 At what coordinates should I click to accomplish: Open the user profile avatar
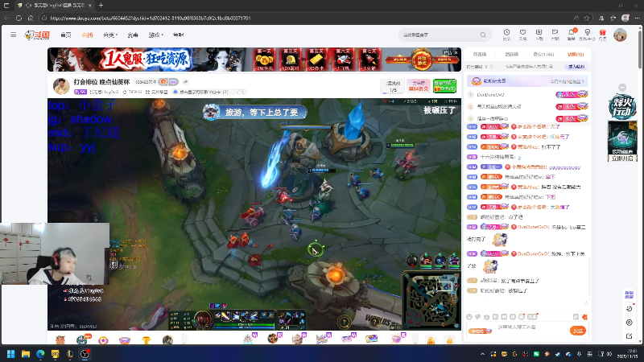[x=620, y=35]
